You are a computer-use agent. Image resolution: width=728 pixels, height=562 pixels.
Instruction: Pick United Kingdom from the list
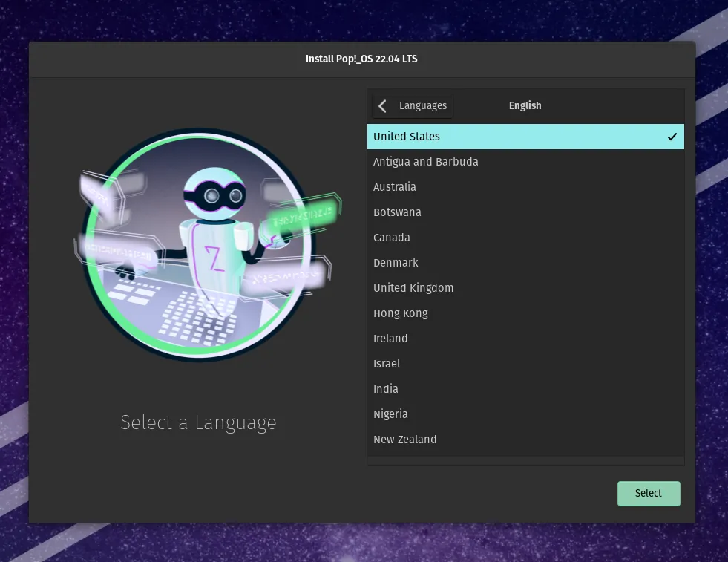click(x=413, y=288)
